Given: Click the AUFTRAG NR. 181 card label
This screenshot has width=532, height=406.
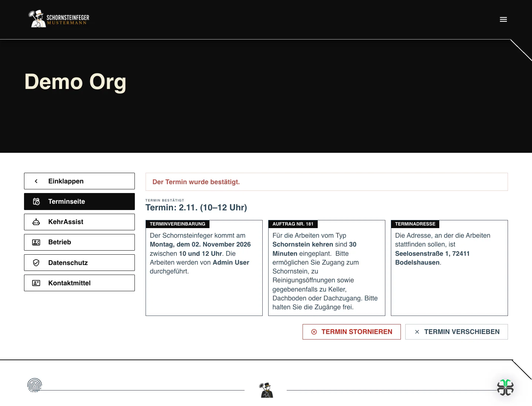Looking at the screenshot, I should (293, 224).
